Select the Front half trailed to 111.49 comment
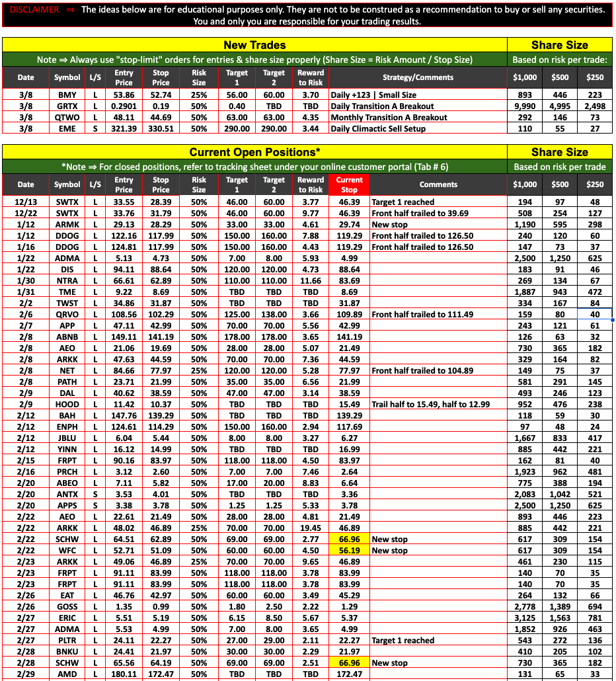This screenshot has width=616, height=681. pyautogui.click(x=422, y=315)
